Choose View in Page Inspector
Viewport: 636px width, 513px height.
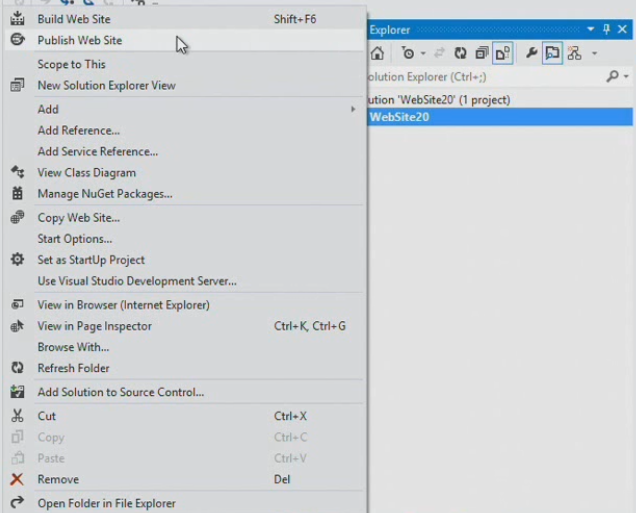point(184,326)
